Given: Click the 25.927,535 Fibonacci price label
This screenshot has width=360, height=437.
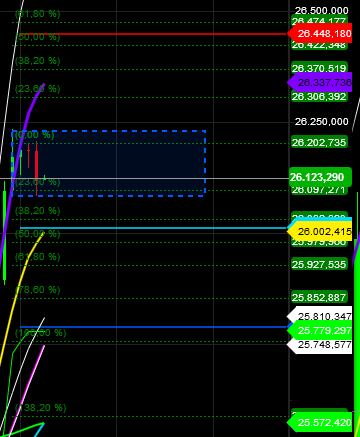Looking at the screenshot, I should click(x=319, y=264).
